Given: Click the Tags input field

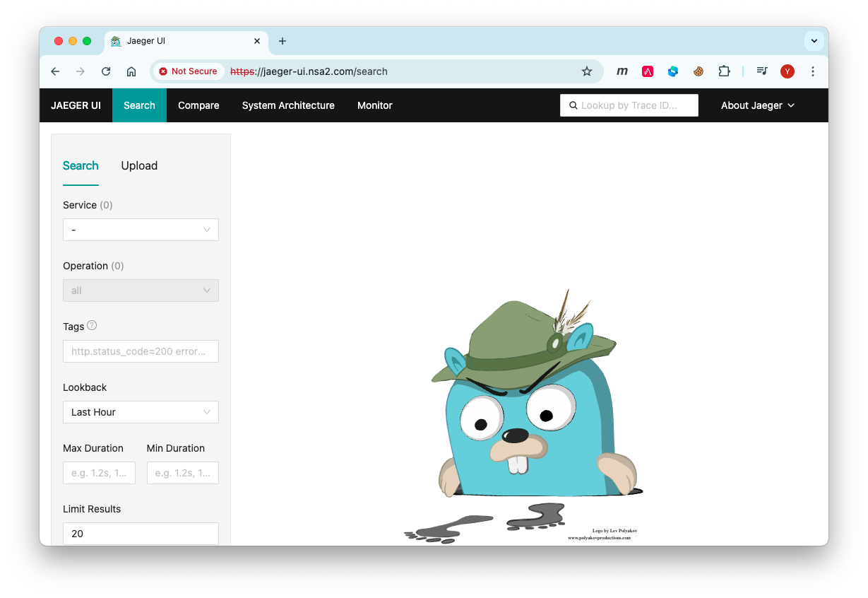Looking at the screenshot, I should pyautogui.click(x=141, y=351).
